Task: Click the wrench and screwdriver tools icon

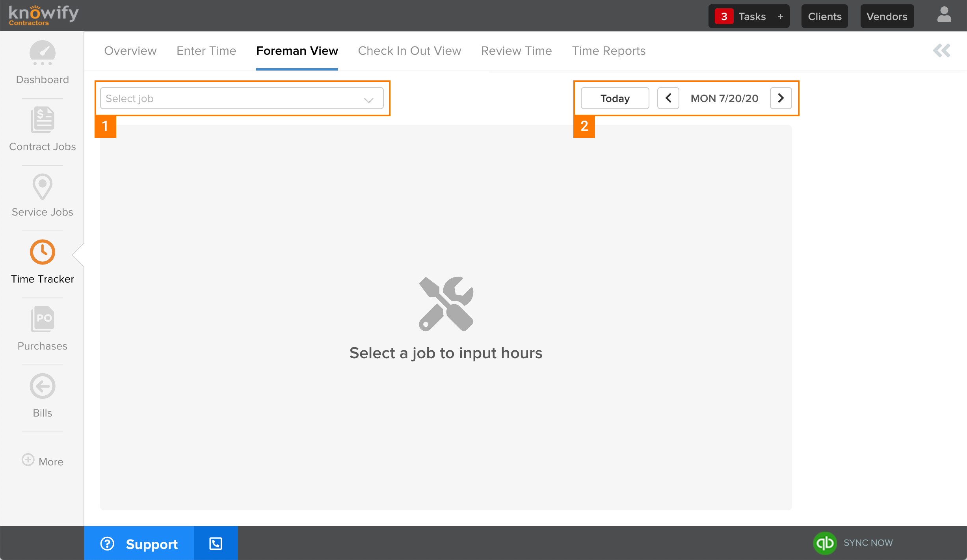Action: coord(446,304)
